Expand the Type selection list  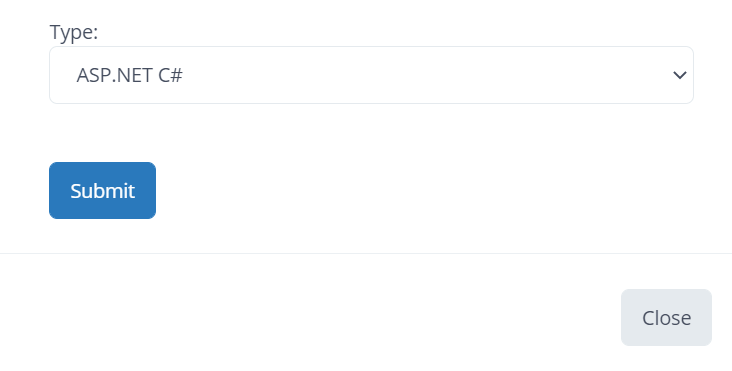point(371,75)
